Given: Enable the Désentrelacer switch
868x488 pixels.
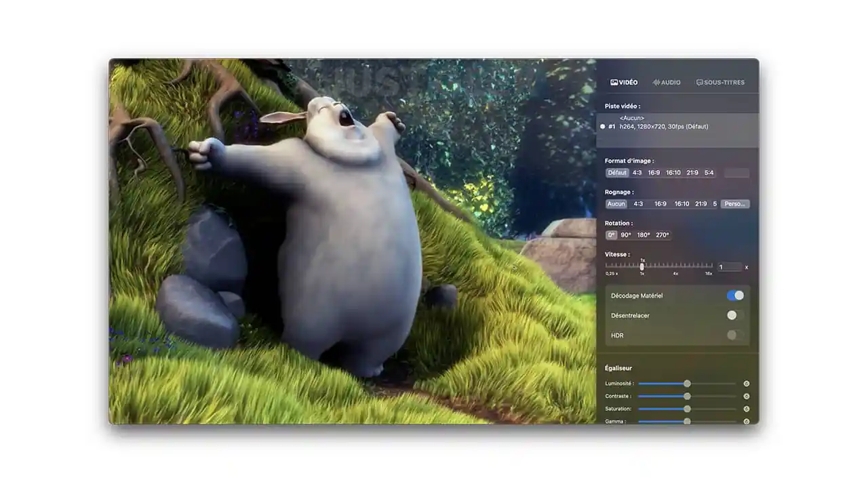Looking at the screenshot, I should pos(735,315).
